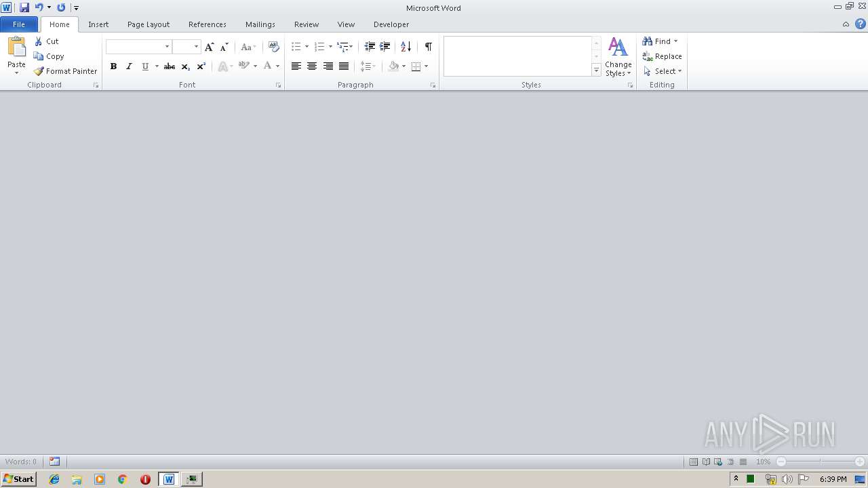Viewport: 868px width, 488px height.
Task: Open the Clipboard pane launcher
Action: (96, 85)
